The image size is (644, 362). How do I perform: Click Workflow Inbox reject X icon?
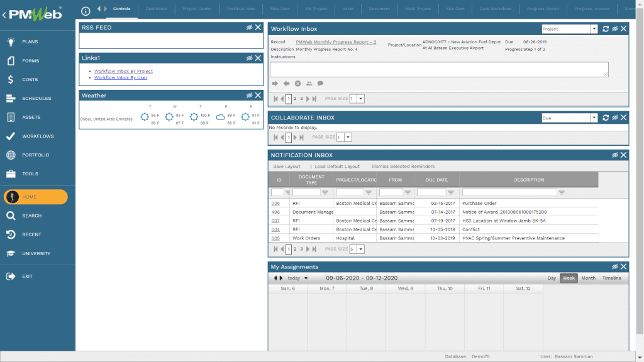click(x=297, y=84)
